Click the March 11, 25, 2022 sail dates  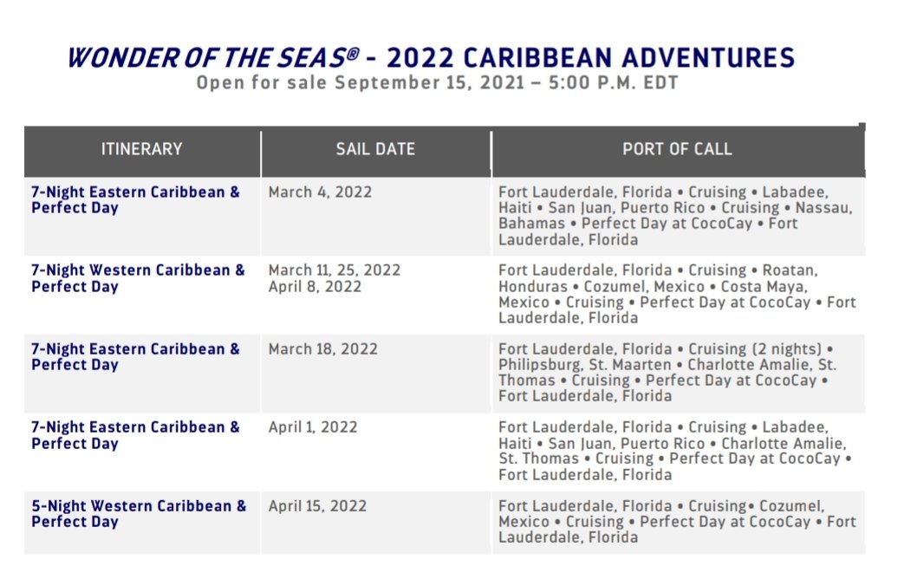coord(334,270)
